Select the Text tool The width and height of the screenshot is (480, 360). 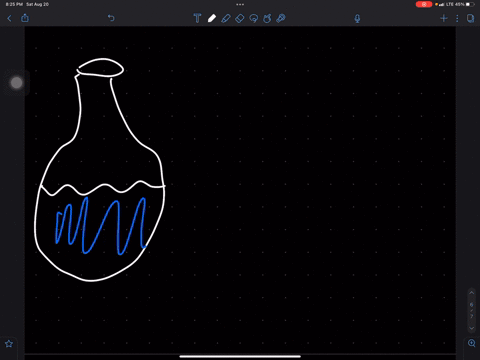197,18
